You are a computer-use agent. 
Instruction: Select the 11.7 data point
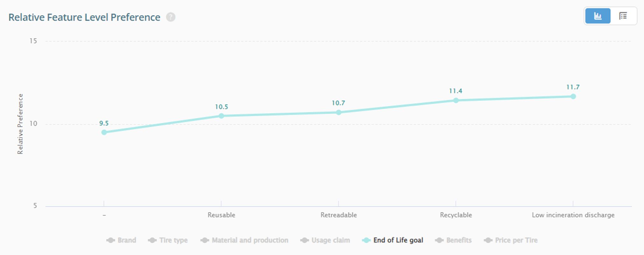[x=573, y=96]
